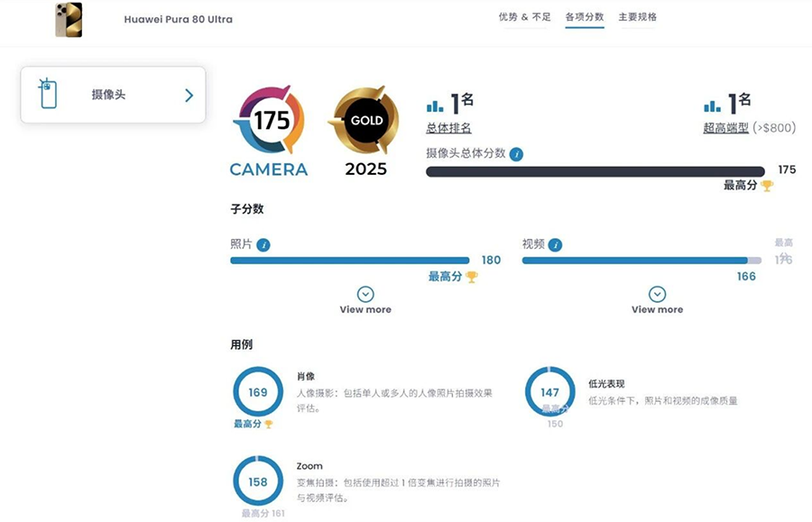This screenshot has height=522, width=812.
Task: Click the 158 Zoom score circle
Action: pyautogui.click(x=258, y=481)
